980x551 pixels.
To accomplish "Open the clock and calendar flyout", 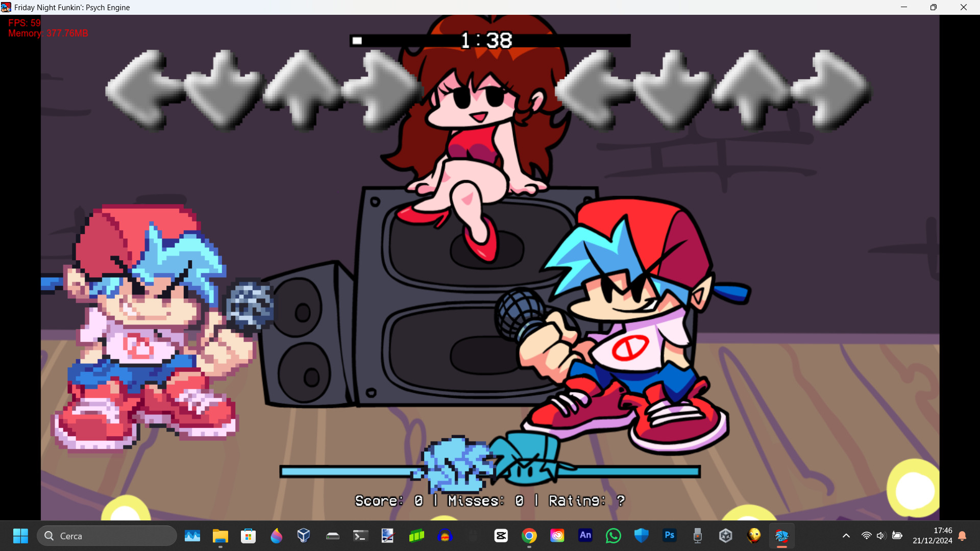I will coord(933,536).
